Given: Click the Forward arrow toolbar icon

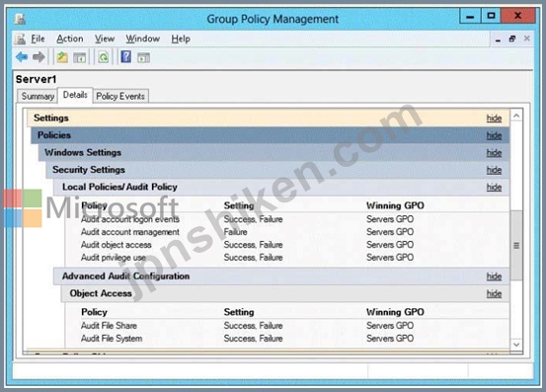Looking at the screenshot, I should 39,56.
